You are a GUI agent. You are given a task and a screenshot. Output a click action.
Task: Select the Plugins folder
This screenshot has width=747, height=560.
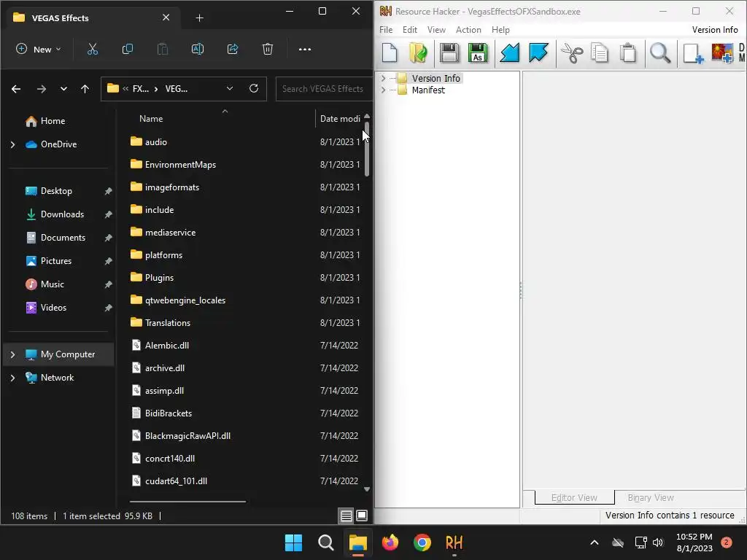159,278
